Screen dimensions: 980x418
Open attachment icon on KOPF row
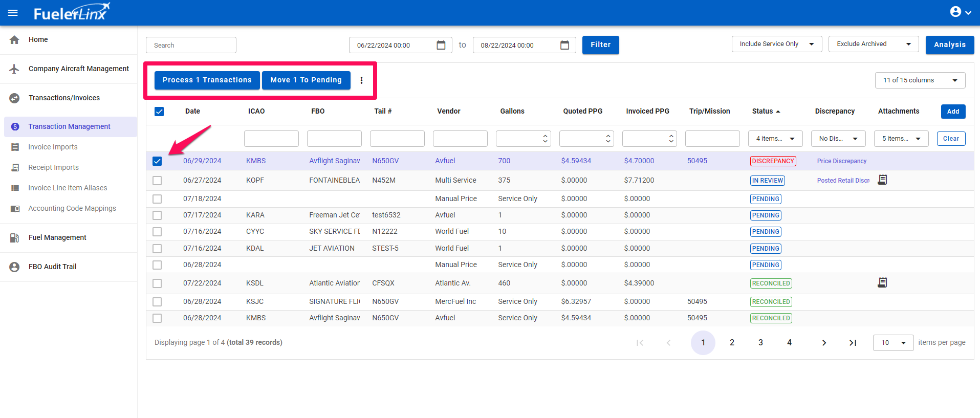point(882,180)
